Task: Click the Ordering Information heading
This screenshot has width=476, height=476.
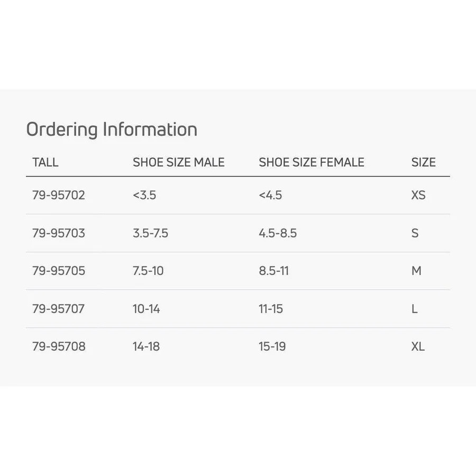Action: (x=112, y=130)
